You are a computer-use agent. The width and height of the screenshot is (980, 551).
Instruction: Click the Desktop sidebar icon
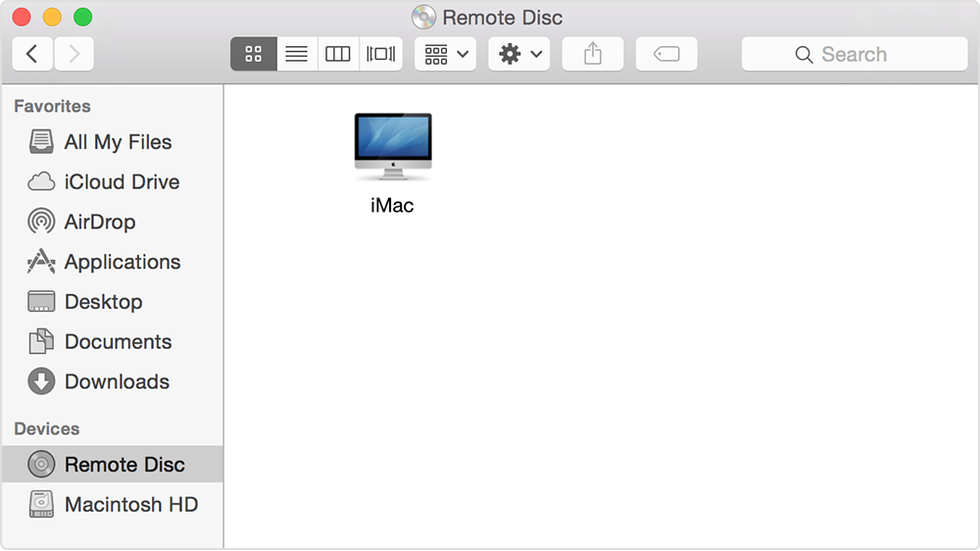41,301
